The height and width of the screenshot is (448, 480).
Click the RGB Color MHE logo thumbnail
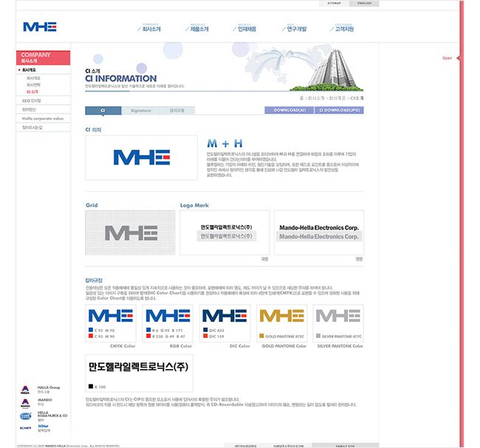(168, 315)
